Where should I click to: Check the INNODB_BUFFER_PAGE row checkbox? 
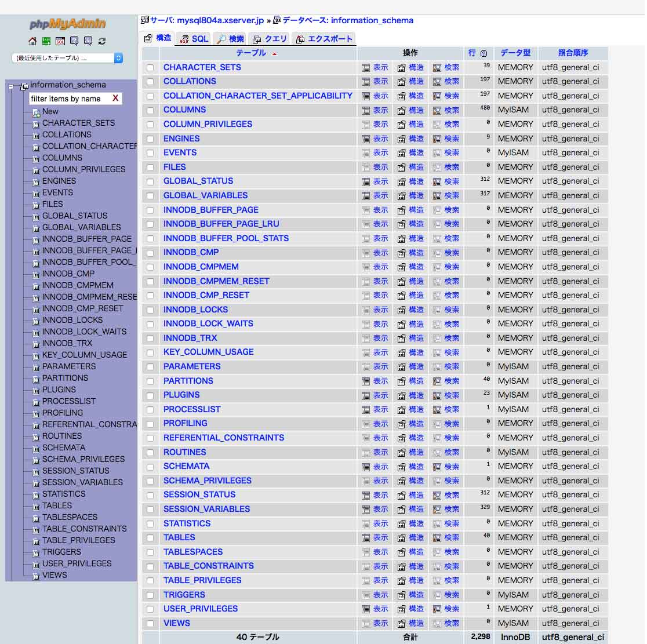150,210
